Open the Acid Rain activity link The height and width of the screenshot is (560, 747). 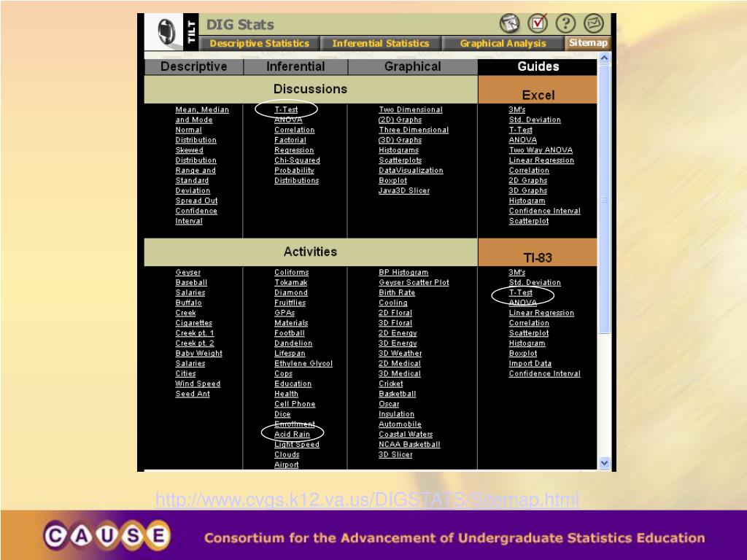(292, 435)
